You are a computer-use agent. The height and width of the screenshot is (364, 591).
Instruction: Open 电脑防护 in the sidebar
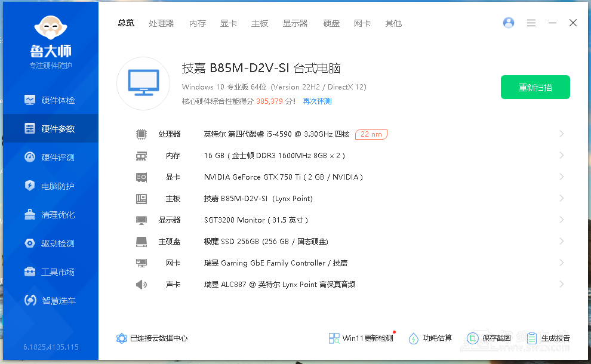tap(51, 186)
